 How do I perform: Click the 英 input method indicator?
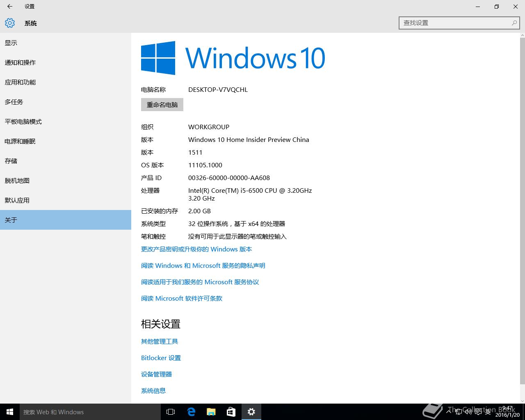[488, 412]
